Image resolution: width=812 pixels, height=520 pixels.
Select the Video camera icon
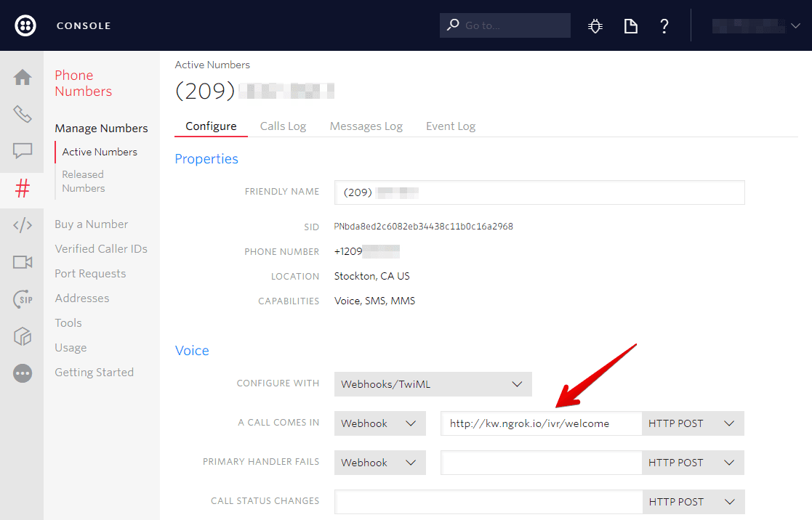[x=23, y=263]
